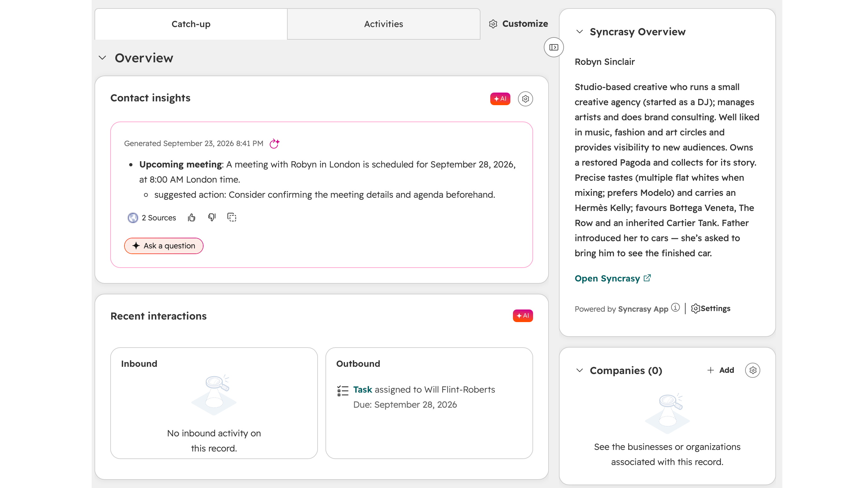The image size is (868, 488).
Task: Click the external-link icon beside Open Syncrasy
Action: click(647, 278)
